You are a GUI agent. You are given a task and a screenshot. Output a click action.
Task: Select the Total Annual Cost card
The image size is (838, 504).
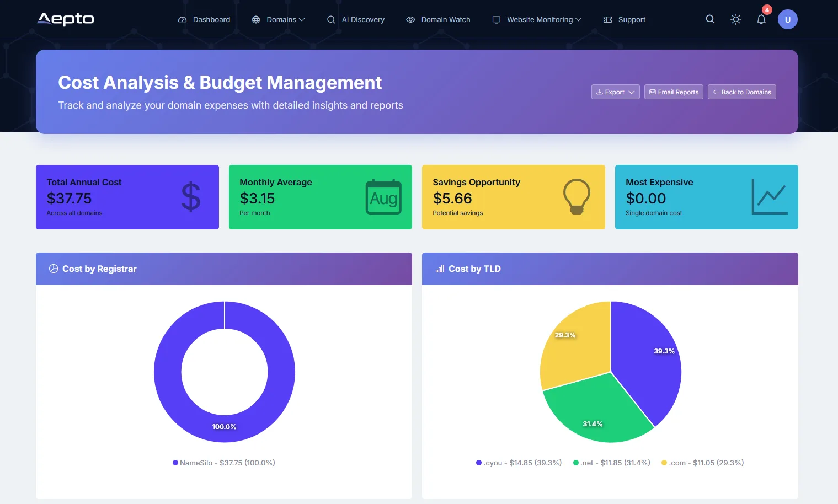[x=127, y=197]
